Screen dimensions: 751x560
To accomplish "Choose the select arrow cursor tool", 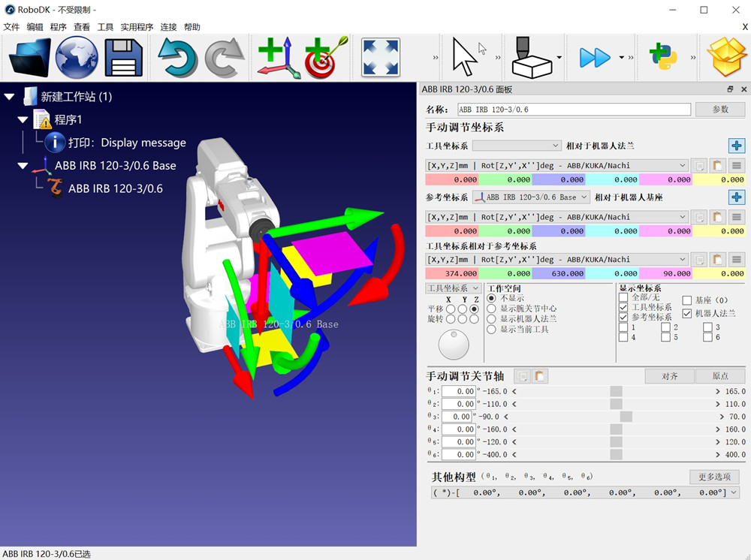I will [464, 58].
